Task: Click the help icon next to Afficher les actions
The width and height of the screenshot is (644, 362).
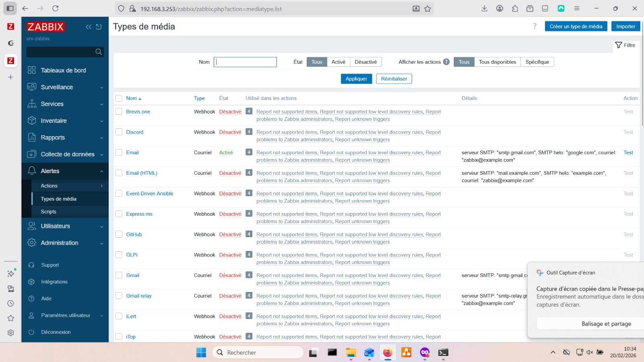Action: 446,62
